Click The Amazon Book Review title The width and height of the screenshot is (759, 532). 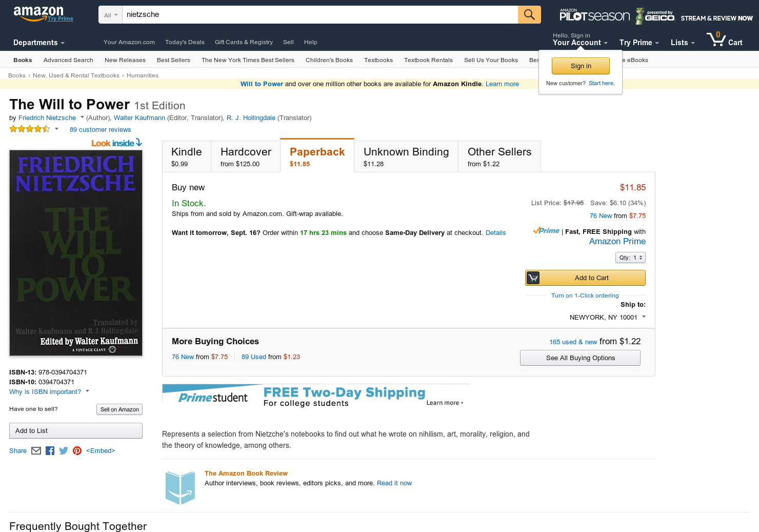[246, 474]
